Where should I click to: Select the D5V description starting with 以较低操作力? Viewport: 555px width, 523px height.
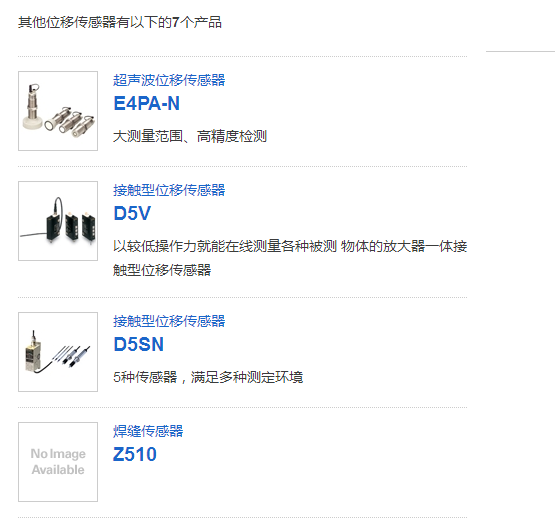tap(290, 258)
